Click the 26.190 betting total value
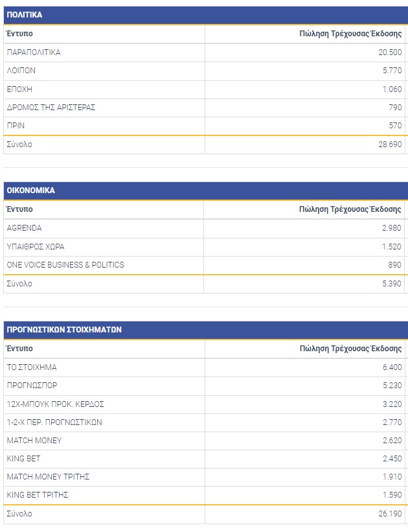The image size is (408, 532). [389, 514]
